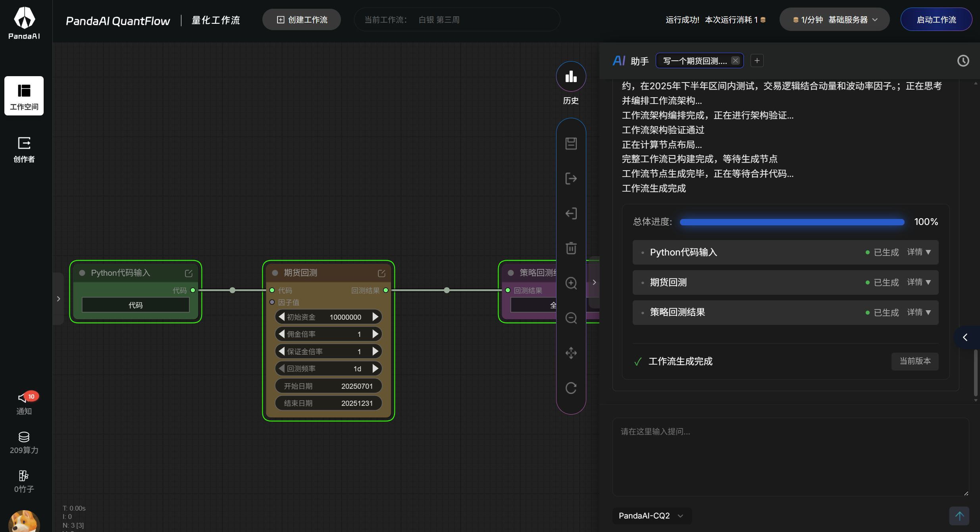Click 代码 input port on 期货回测

pyautogui.click(x=272, y=290)
